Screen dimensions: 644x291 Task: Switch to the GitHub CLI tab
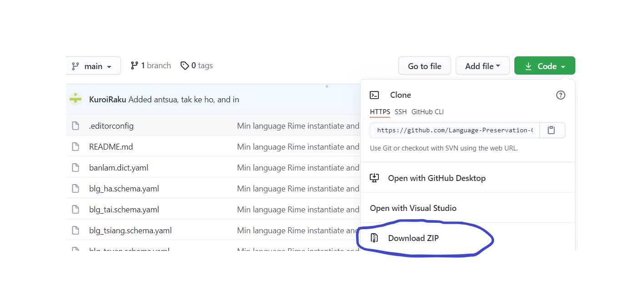(x=428, y=112)
